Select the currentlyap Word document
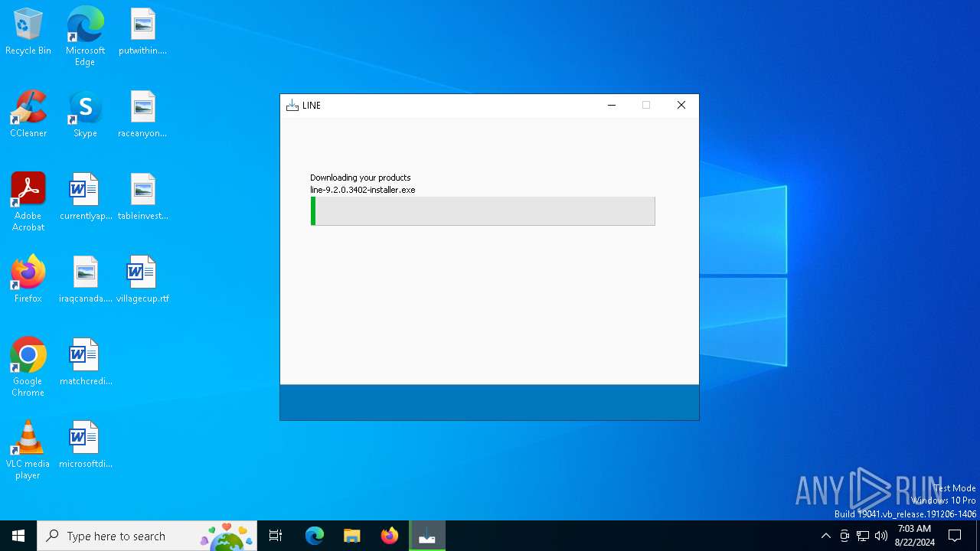The image size is (980, 551). (x=85, y=197)
